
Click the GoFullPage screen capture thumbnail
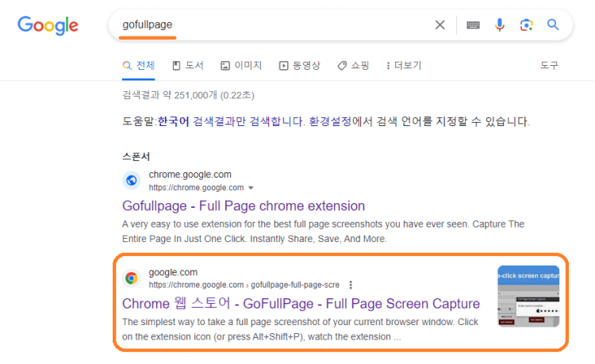528,296
